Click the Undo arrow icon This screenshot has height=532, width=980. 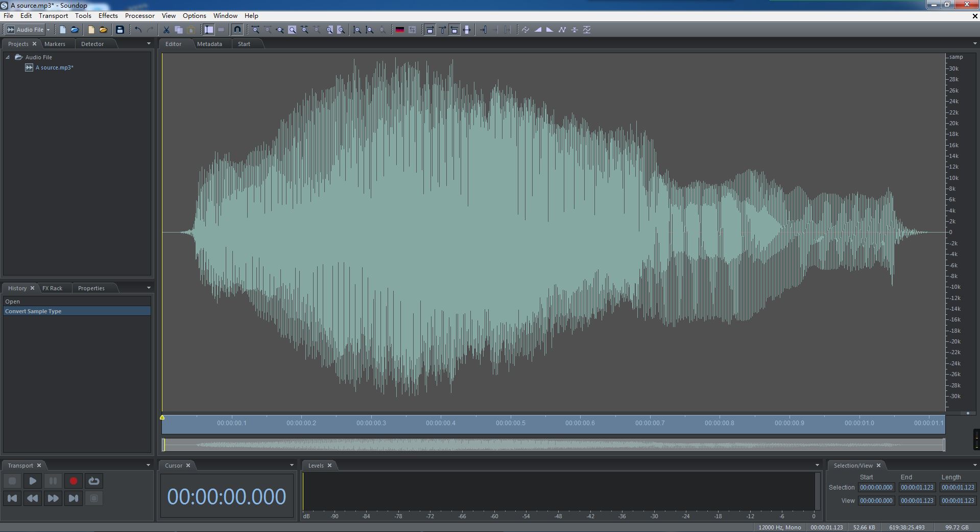(138, 30)
